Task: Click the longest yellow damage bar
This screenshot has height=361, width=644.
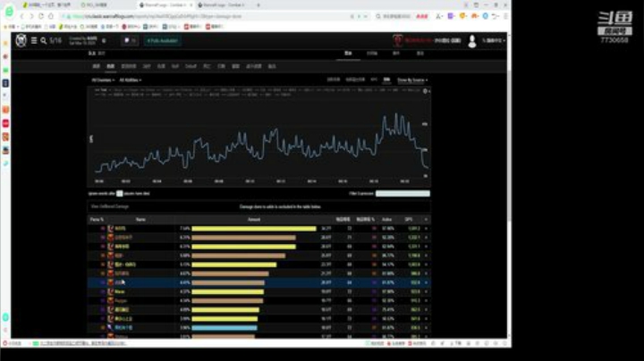Action: [254, 229]
